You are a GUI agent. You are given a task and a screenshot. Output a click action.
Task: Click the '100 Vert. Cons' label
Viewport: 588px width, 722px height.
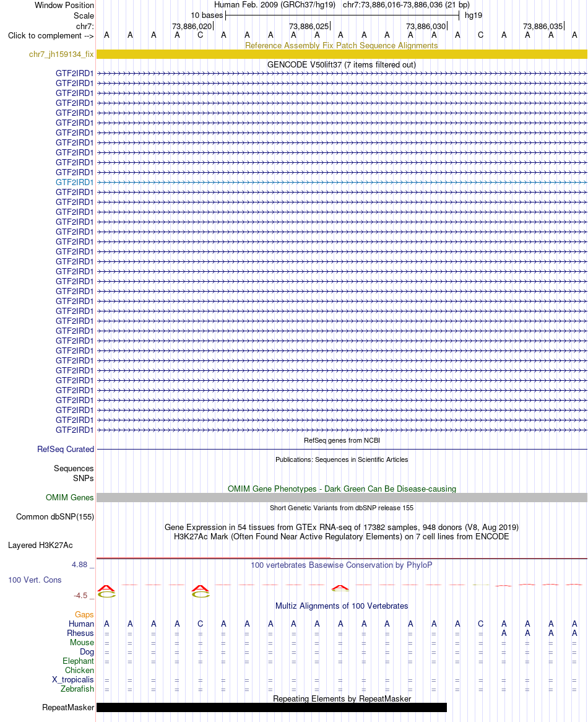[35, 580]
